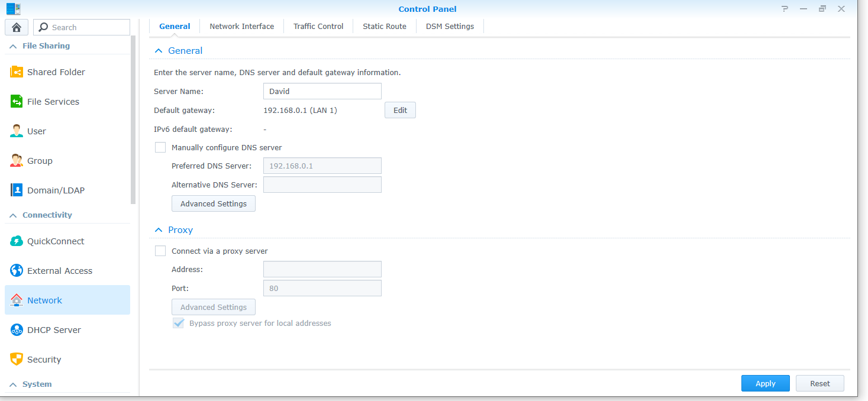The image size is (868, 401).
Task: Click the proxy Port field
Action: (x=322, y=288)
